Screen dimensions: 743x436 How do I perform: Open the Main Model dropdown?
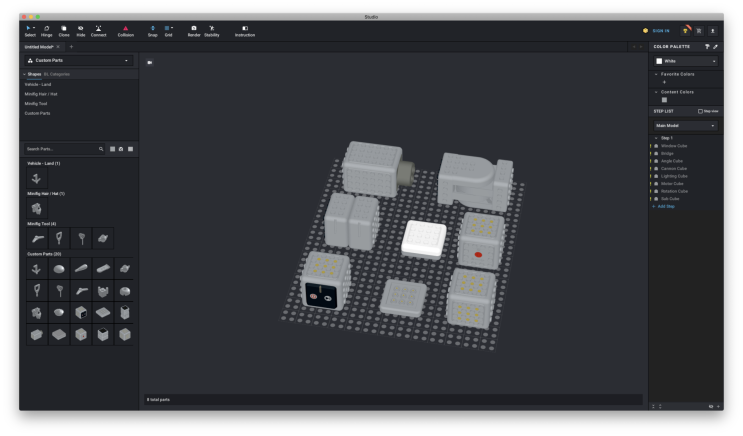tap(686, 125)
